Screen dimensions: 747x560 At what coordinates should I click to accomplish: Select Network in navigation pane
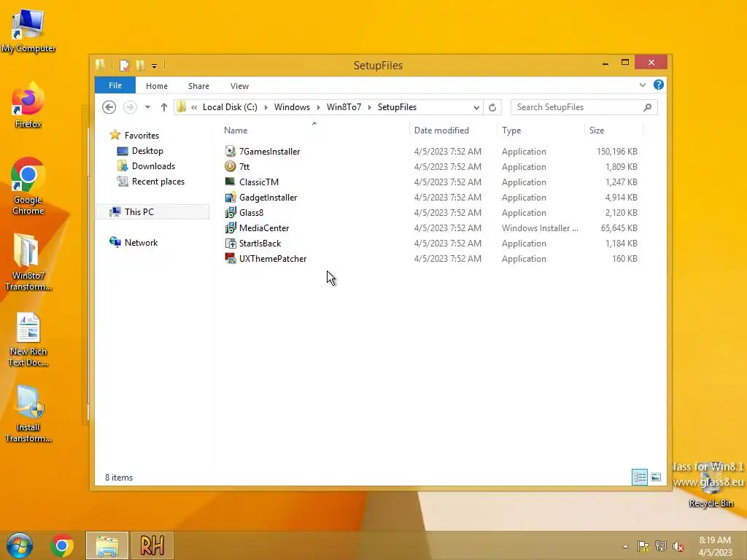click(141, 243)
